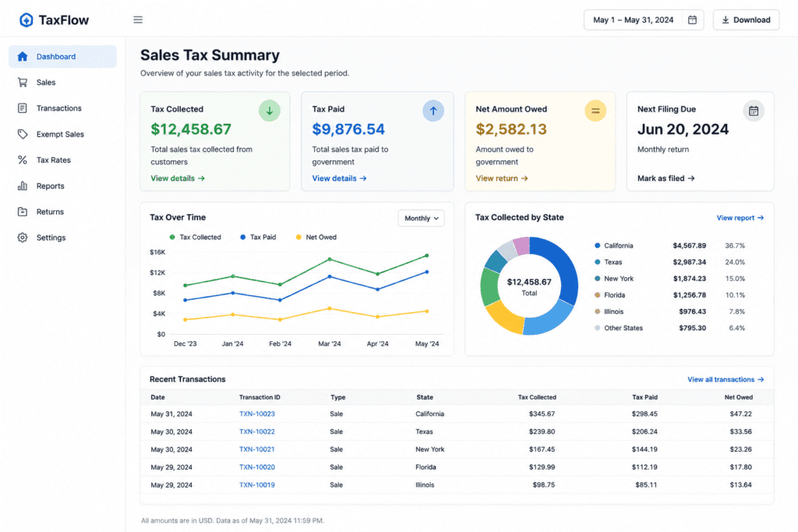Screen dimensions: 798x532
Task: Select Dashboard in the sidebar
Action: click(62, 56)
